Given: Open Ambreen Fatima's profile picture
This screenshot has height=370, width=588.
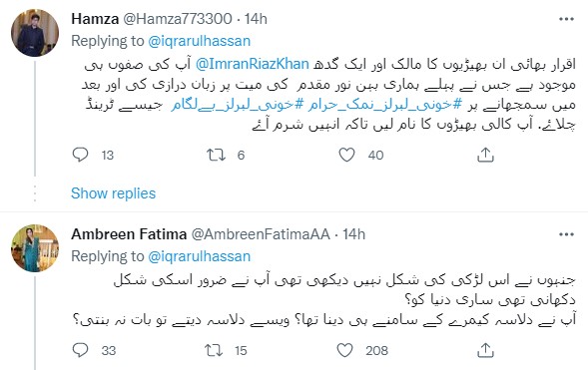Looking at the screenshot, I should point(35,248).
